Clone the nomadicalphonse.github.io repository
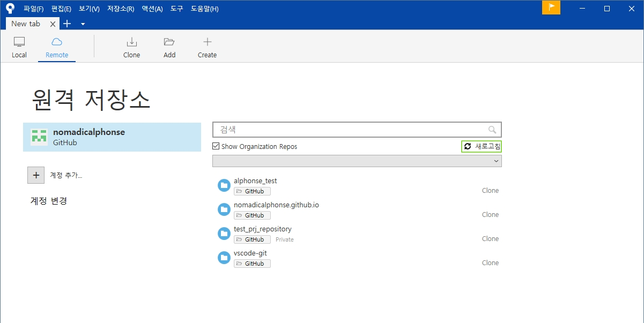The height and width of the screenshot is (323, 644). tap(490, 215)
